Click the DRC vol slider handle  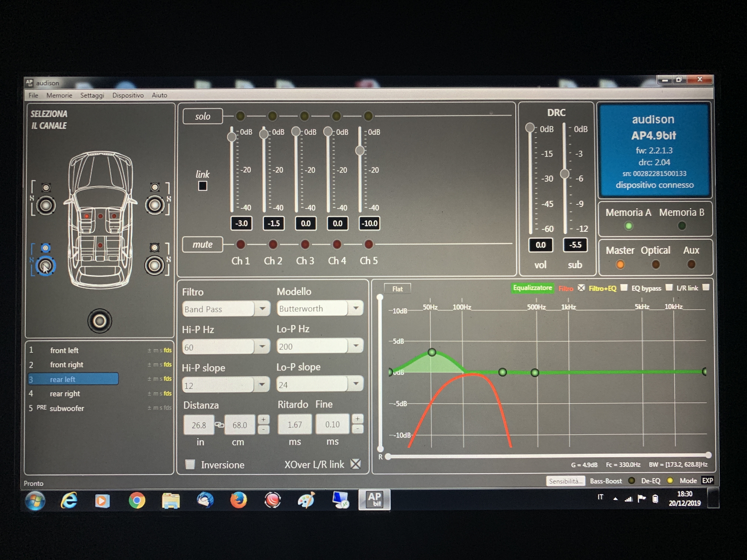(530, 128)
